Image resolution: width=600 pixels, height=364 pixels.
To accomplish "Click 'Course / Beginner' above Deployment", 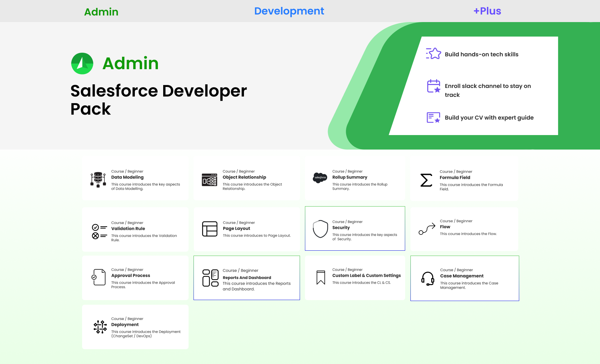I will click(127, 319).
